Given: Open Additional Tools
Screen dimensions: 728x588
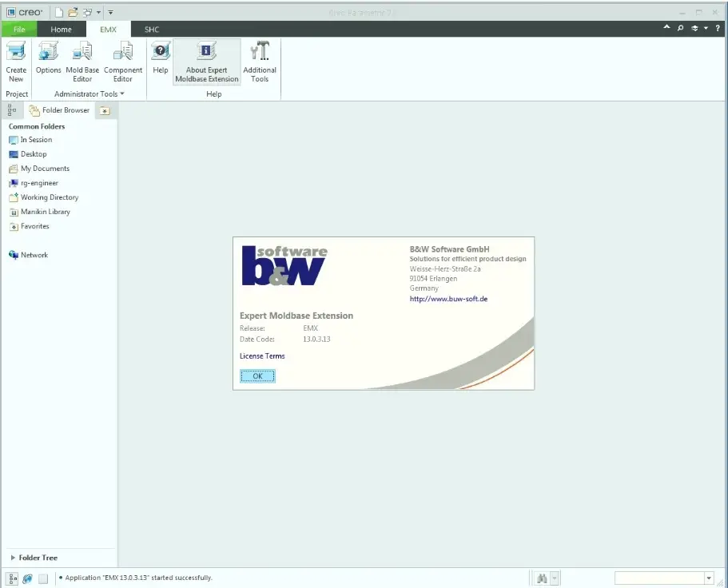Looking at the screenshot, I should [x=260, y=62].
